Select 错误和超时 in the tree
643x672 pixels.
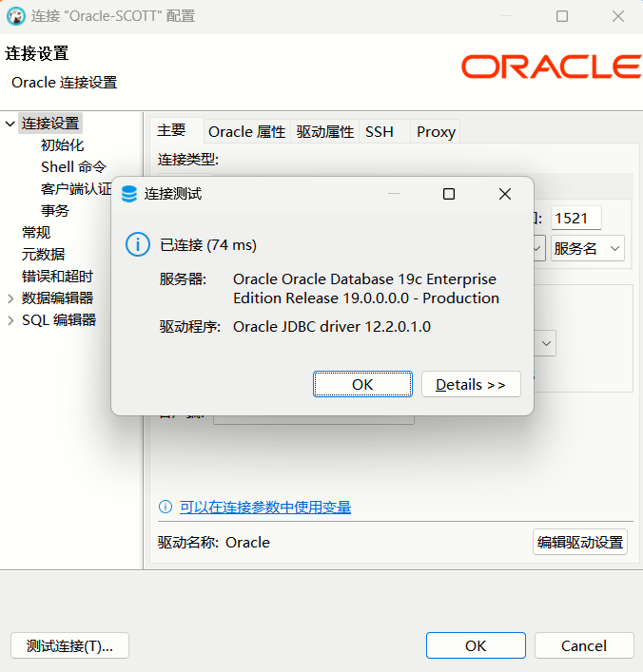(57, 277)
